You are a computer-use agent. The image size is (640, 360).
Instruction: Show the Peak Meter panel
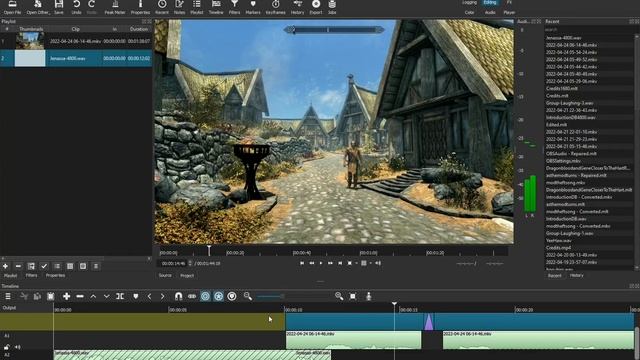coord(115,7)
